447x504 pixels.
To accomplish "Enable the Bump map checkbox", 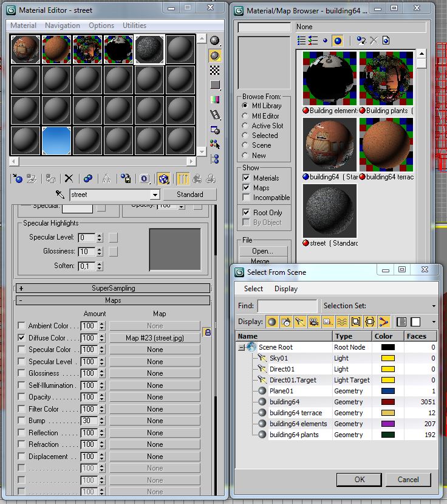I will (x=21, y=421).
